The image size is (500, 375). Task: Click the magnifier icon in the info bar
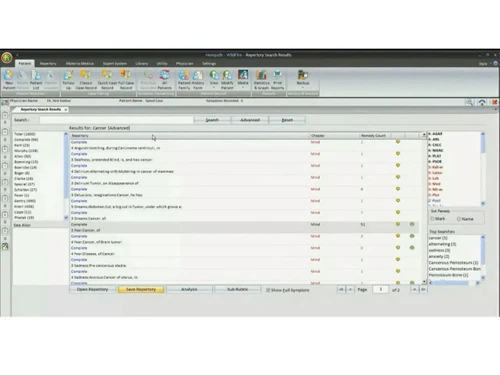(x=469, y=102)
